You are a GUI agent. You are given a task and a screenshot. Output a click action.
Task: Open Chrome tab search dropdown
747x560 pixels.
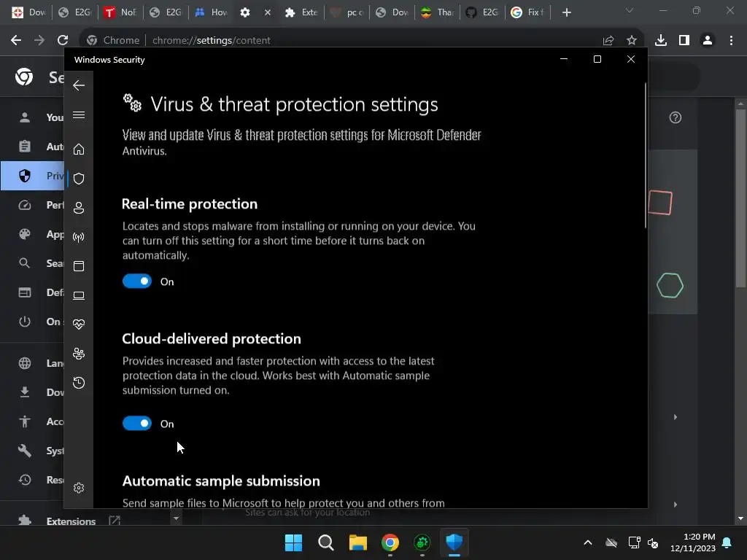coord(630,10)
